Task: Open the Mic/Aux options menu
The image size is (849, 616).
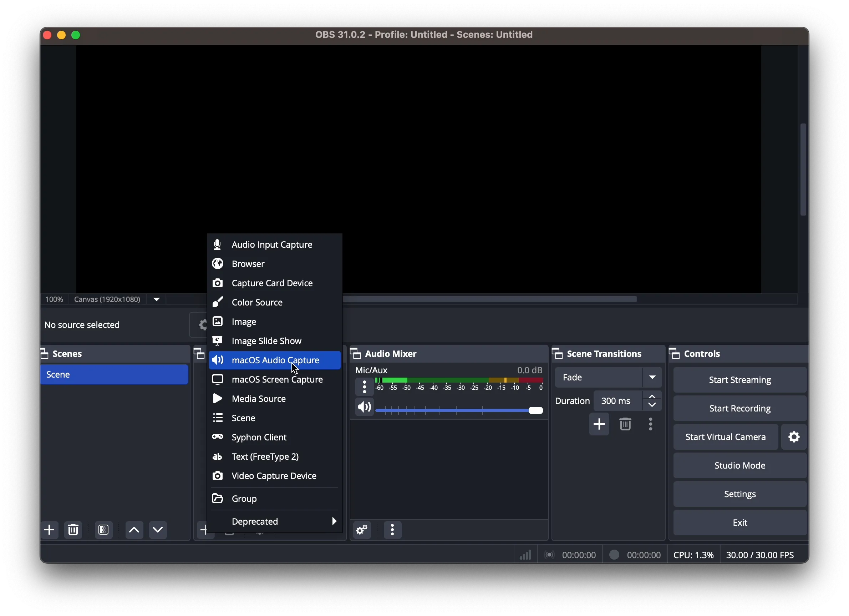Action: point(364,387)
